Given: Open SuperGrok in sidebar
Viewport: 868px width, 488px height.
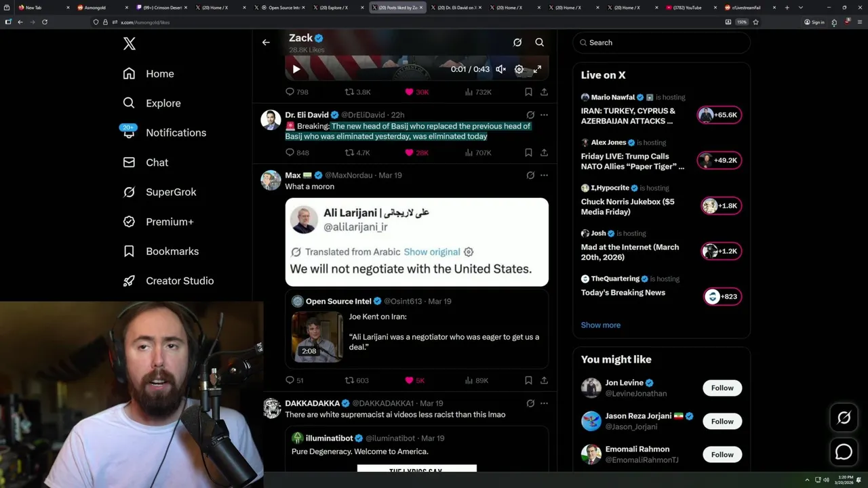Looking at the screenshot, I should point(159,192).
